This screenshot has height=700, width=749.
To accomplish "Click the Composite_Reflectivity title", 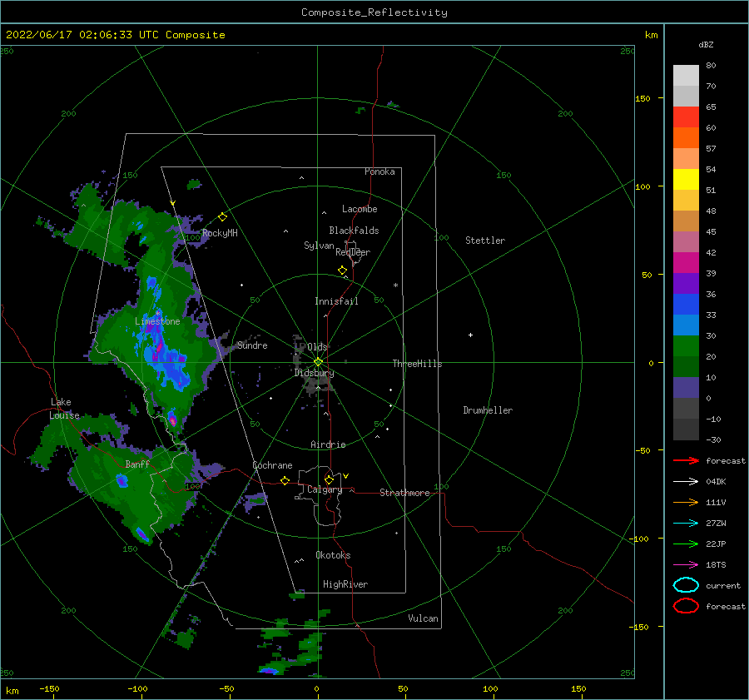I will click(374, 12).
